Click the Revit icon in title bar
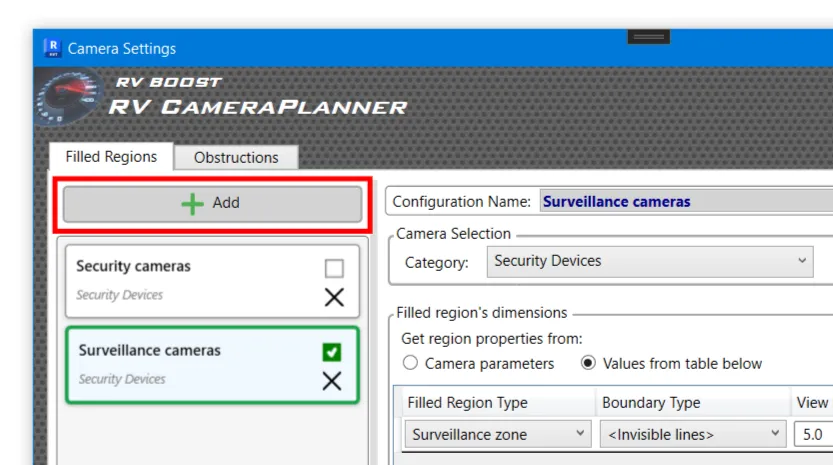 [x=52, y=48]
